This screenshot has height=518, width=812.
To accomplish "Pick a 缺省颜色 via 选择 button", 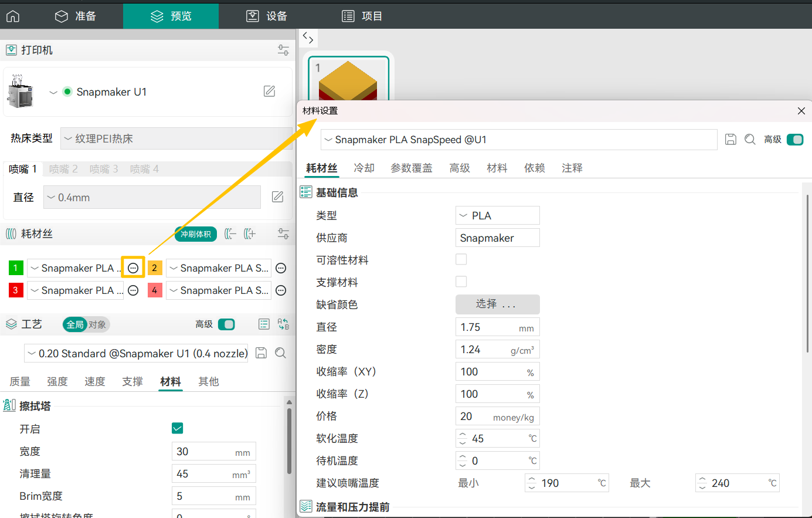I will coord(497,304).
